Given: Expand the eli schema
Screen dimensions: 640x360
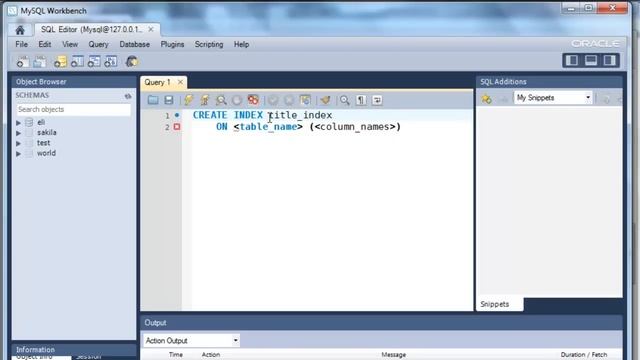Looking at the screenshot, I should click(x=18, y=122).
